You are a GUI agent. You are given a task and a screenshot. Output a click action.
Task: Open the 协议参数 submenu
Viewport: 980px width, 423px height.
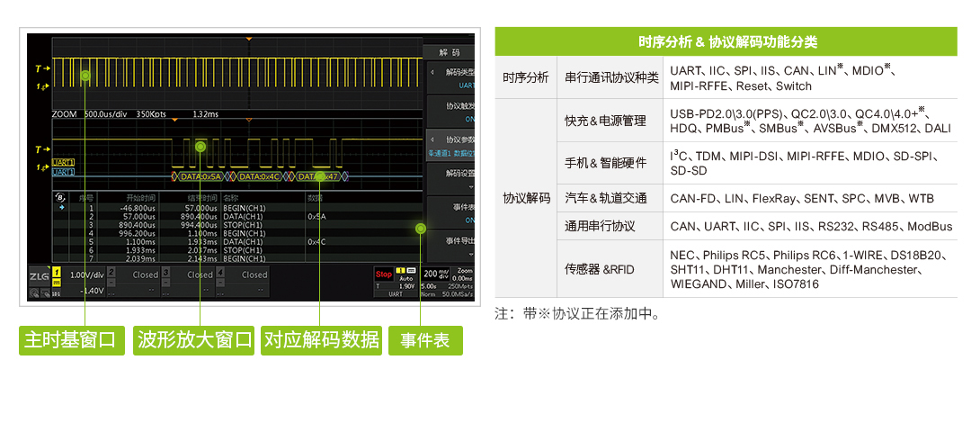(x=450, y=145)
